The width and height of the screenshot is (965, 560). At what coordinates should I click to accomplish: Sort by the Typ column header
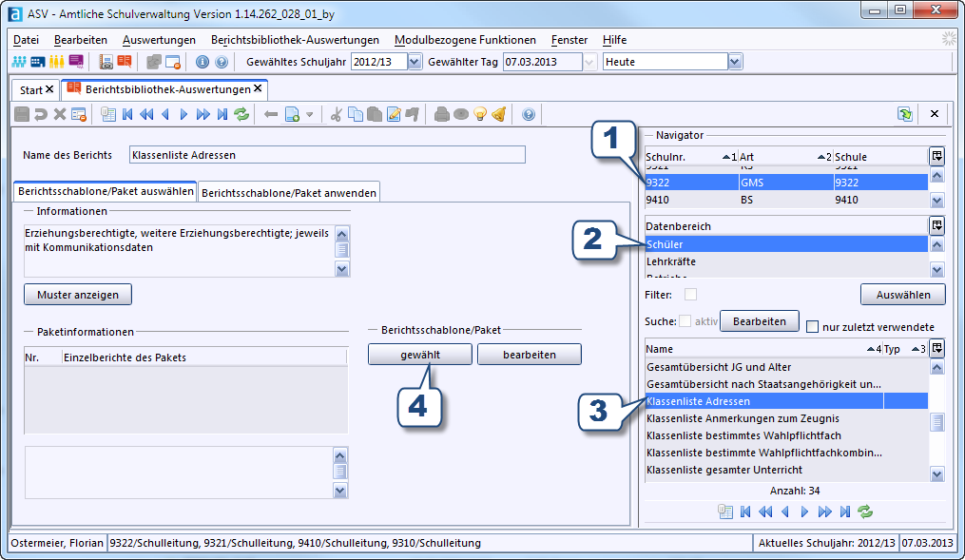click(x=905, y=349)
